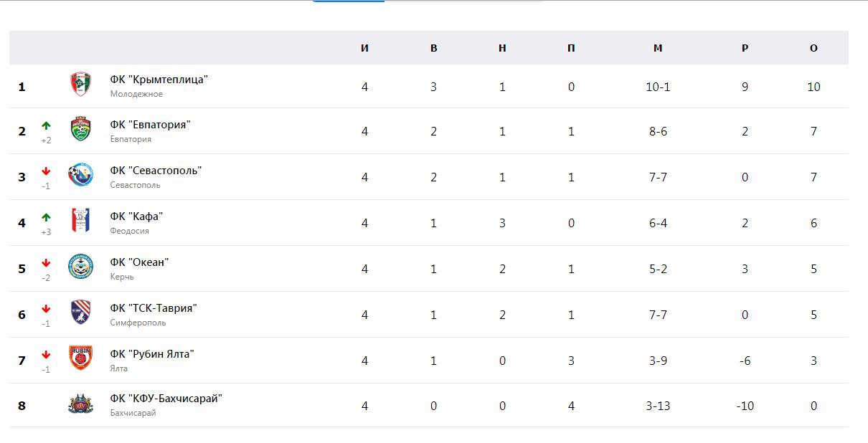Open ФК "ТСК-Таврия" team link
This screenshot has width=868, height=443.
(x=154, y=308)
